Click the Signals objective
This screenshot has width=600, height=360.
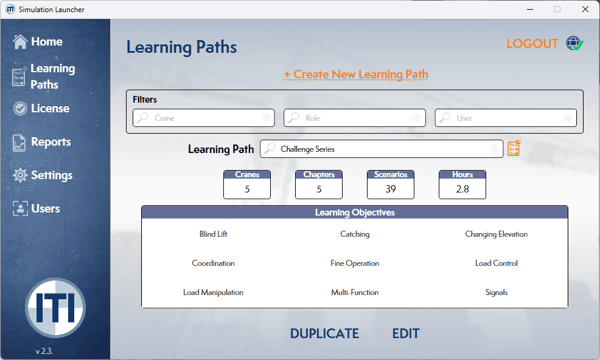point(496,292)
